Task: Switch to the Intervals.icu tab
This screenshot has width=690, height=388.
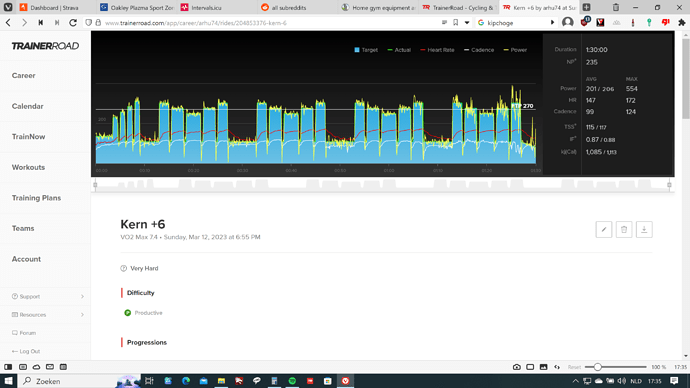Action: (x=217, y=7)
